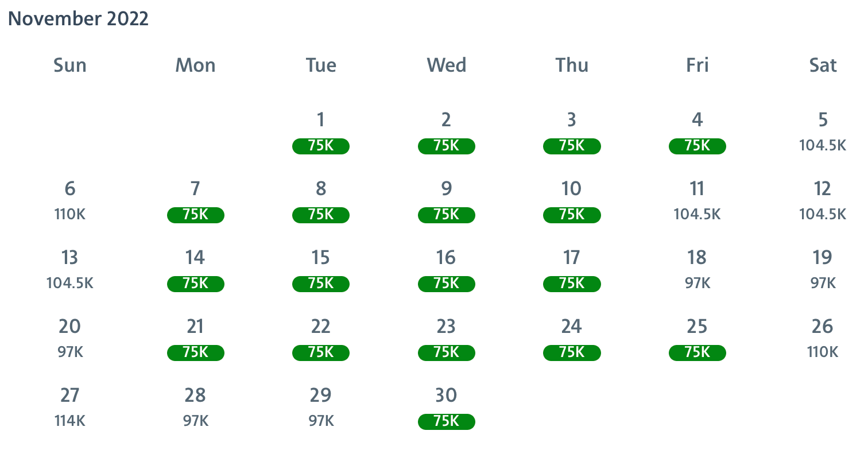Click the November 2022 month heading
The width and height of the screenshot is (868, 450).
click(x=78, y=18)
